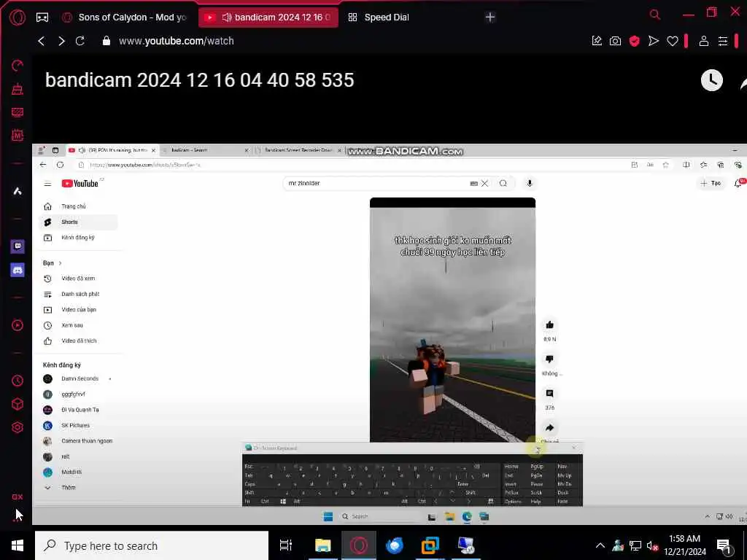Add page to bookmarks heart icon
The height and width of the screenshot is (560, 747).
pos(672,41)
